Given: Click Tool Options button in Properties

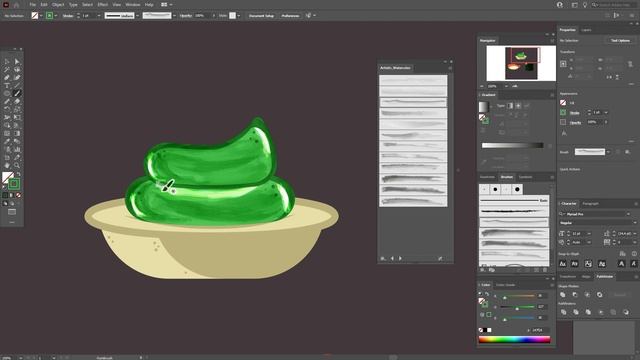Looking at the screenshot, I should [620, 40].
